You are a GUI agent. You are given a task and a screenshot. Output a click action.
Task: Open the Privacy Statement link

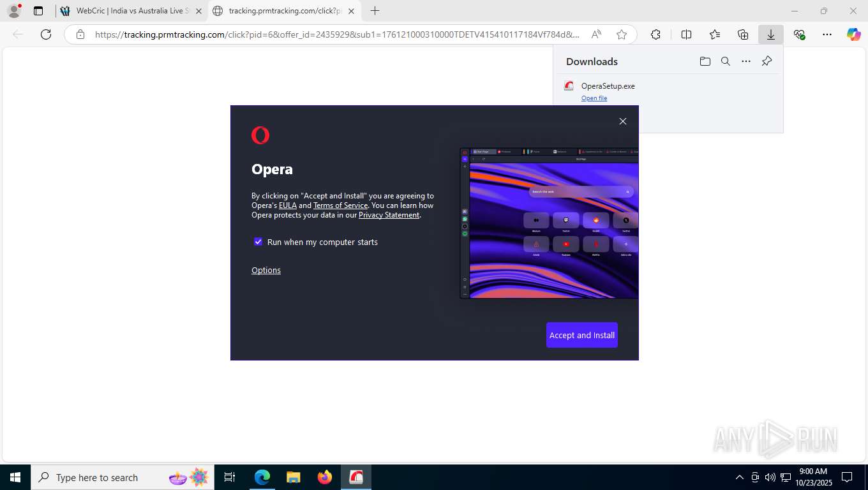coord(389,215)
